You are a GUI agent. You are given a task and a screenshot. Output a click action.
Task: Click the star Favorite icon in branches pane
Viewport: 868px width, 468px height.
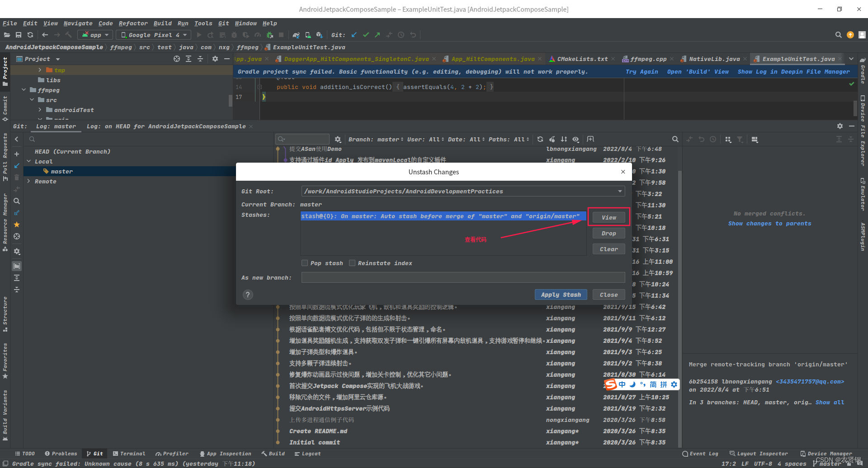click(x=17, y=225)
